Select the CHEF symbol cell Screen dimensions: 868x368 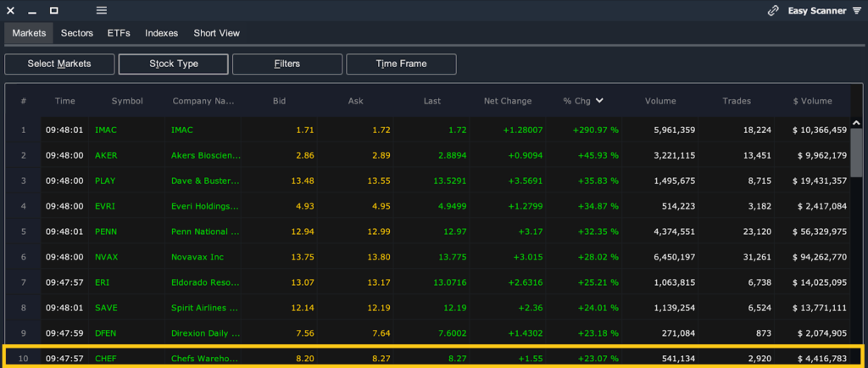tap(106, 359)
